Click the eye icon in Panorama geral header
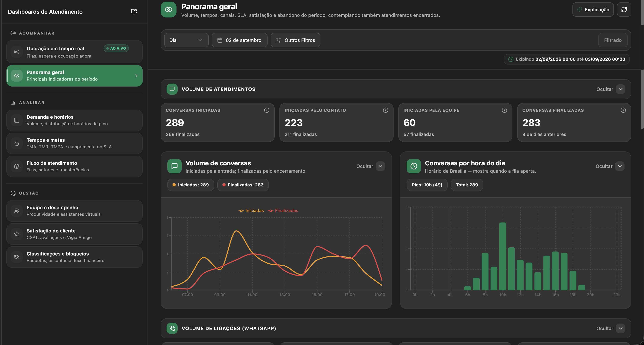 pyautogui.click(x=169, y=10)
